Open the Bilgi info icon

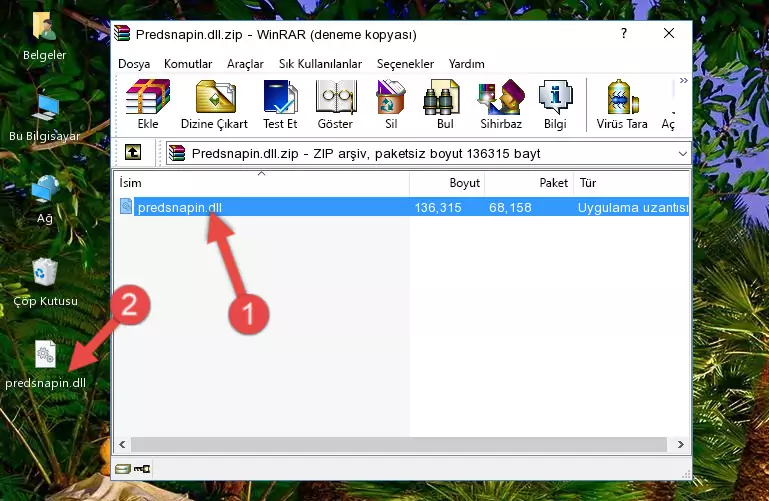click(555, 104)
